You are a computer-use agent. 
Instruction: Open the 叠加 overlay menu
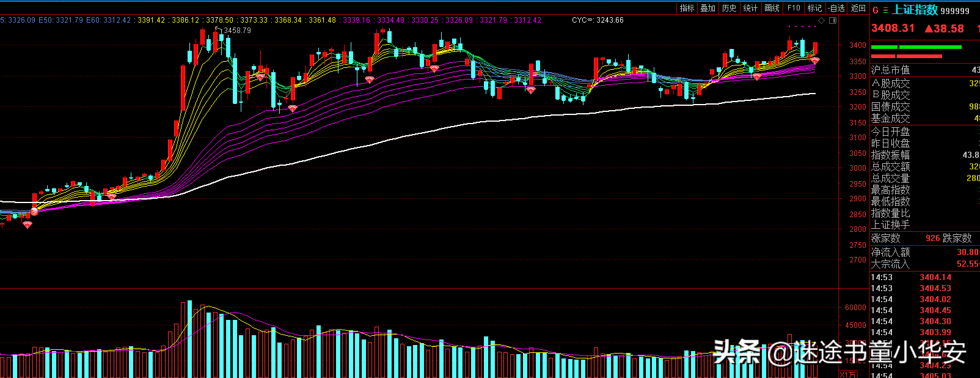point(708,8)
